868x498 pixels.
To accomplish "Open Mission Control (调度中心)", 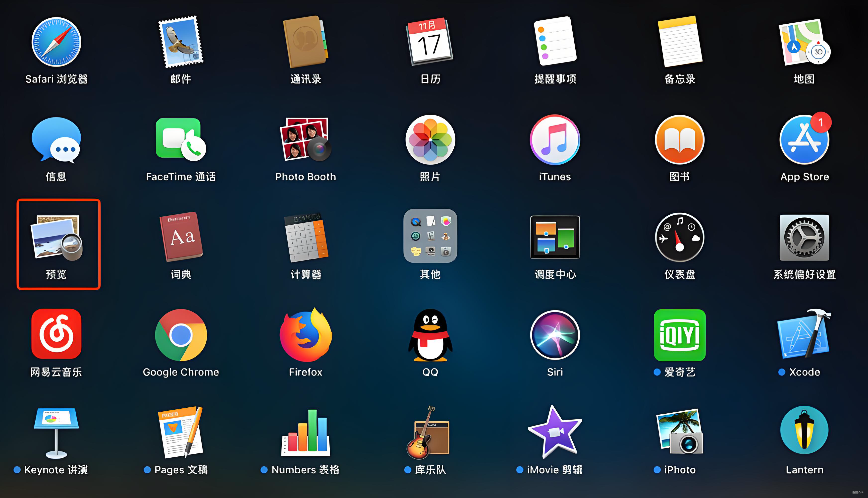I will click(x=555, y=237).
